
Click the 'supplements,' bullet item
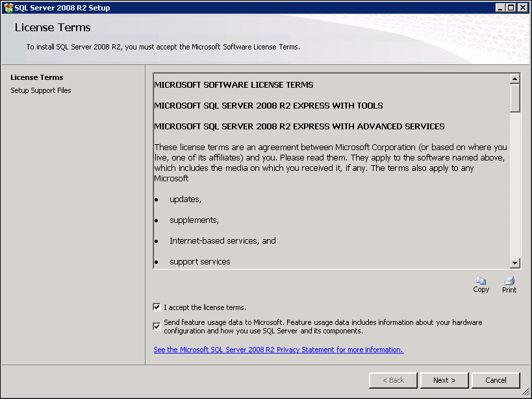coord(194,220)
